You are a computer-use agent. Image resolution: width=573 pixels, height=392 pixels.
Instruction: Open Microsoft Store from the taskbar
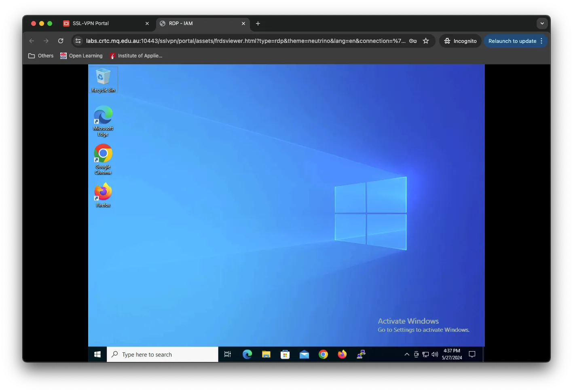point(285,354)
